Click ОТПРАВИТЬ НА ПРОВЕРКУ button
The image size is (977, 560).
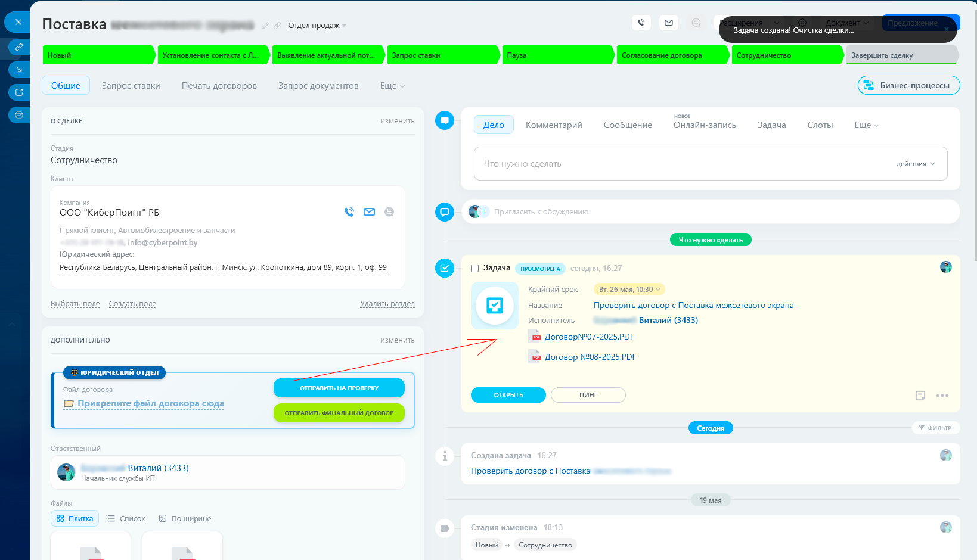click(x=339, y=388)
